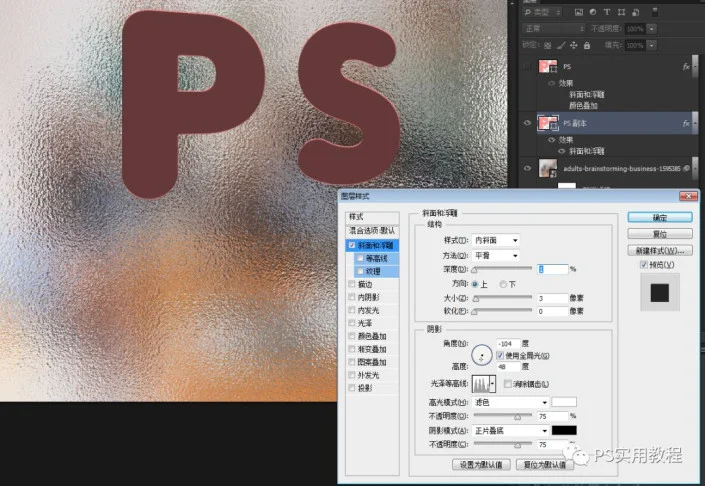Enable 描边 checkbox
Screen dimensions: 705x486
[352, 284]
